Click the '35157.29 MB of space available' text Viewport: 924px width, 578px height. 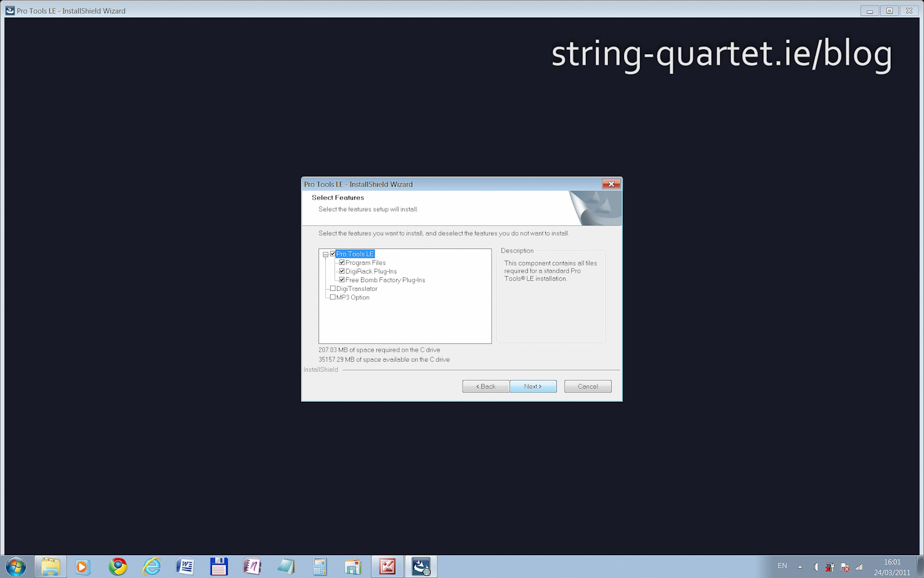384,359
